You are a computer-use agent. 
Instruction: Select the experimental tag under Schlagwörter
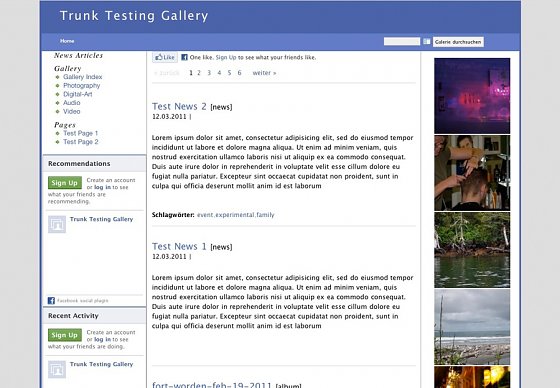pos(235,215)
